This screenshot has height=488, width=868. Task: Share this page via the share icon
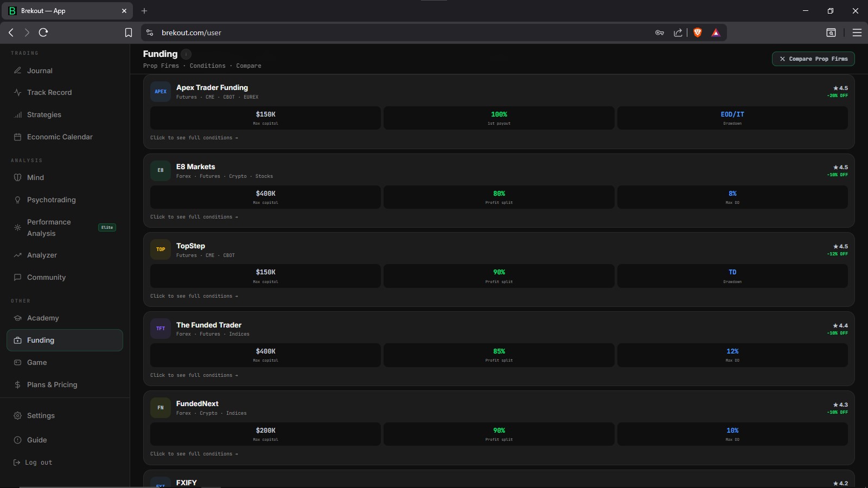click(678, 33)
